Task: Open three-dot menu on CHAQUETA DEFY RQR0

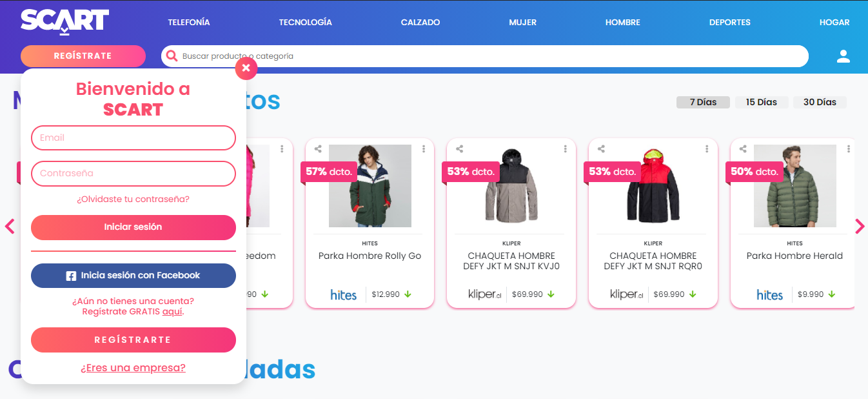Action: pyautogui.click(x=707, y=149)
